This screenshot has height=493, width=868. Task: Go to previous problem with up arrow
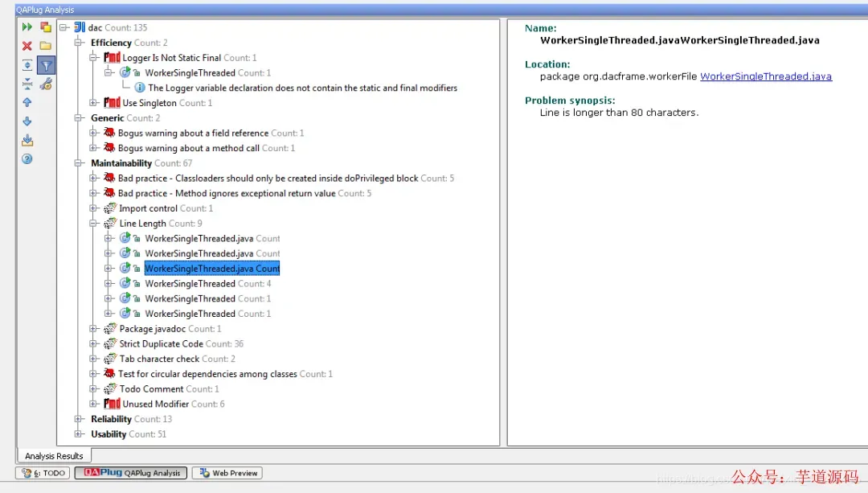[x=27, y=102]
